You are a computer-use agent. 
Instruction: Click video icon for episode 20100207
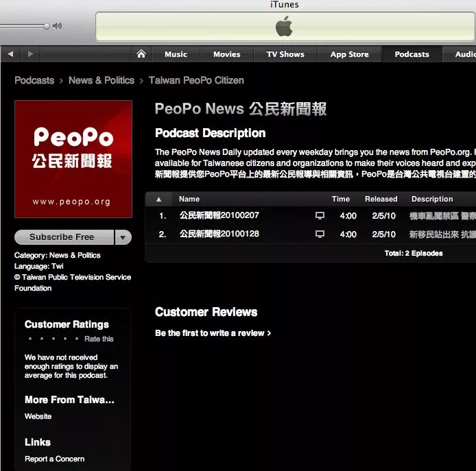pos(320,216)
